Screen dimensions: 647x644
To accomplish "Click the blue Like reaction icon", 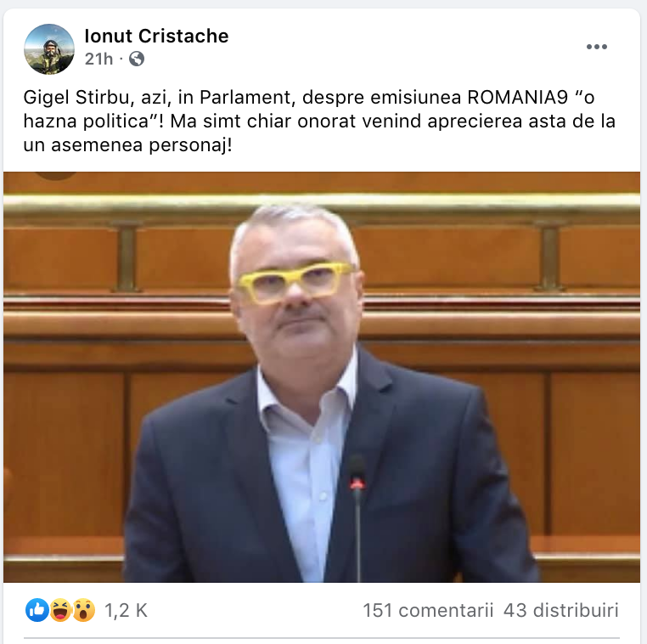I will coord(37,610).
